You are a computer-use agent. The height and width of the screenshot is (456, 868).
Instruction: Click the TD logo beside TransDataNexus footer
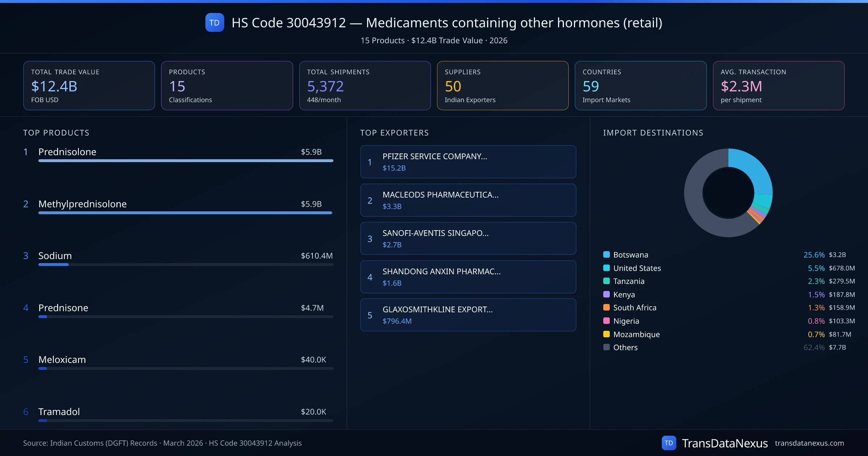pyautogui.click(x=668, y=443)
